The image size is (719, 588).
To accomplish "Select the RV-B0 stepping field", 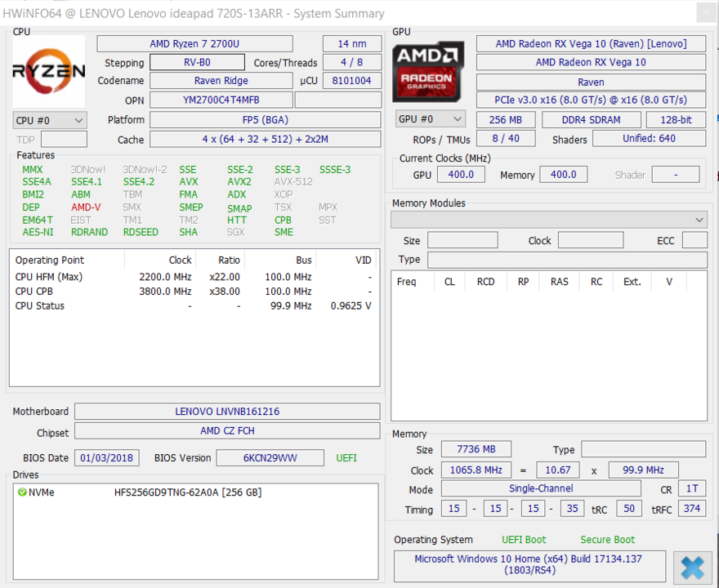I will pyautogui.click(x=197, y=62).
